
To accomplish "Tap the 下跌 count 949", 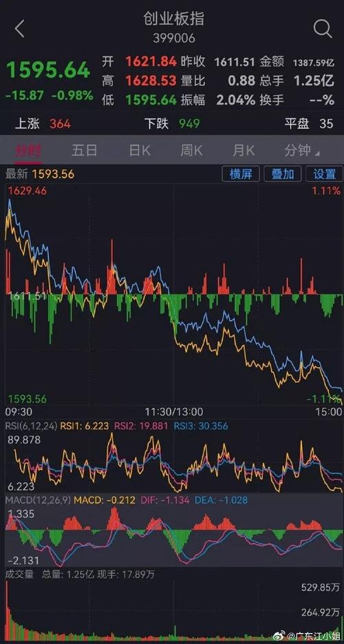I will (x=189, y=124).
